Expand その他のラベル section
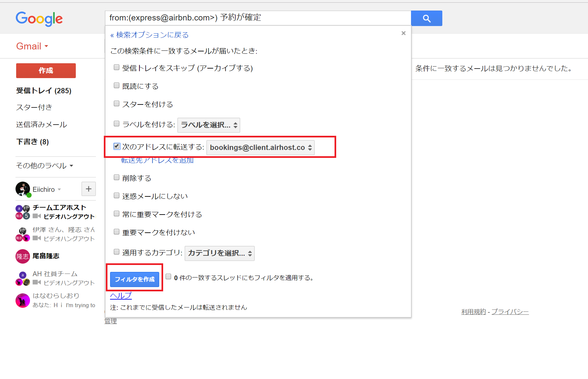This screenshot has width=588, height=379. click(44, 165)
